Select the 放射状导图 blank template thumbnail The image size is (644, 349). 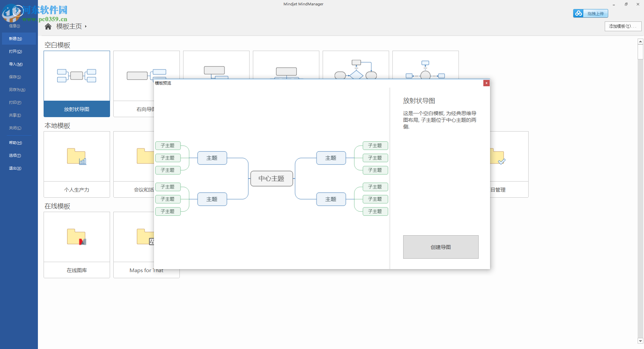tap(76, 76)
